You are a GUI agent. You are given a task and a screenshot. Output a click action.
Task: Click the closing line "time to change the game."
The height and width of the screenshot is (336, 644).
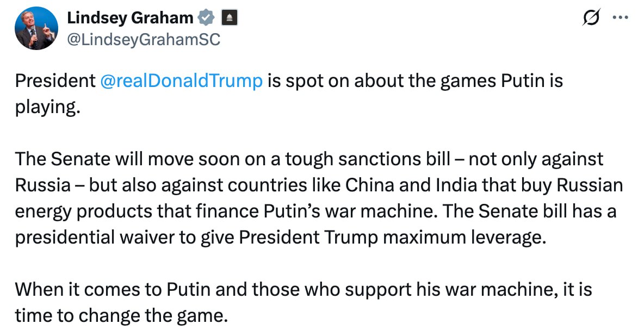click(121, 315)
